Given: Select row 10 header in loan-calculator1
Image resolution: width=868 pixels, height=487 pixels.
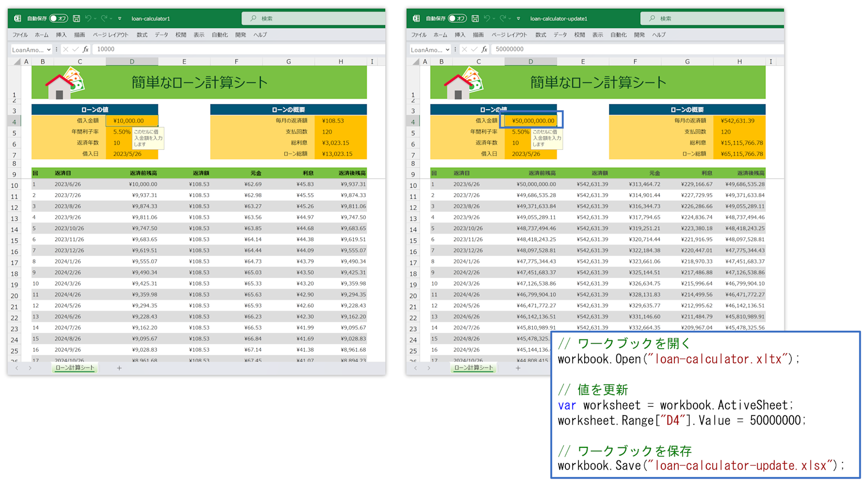Looking at the screenshot, I should 15,185.
